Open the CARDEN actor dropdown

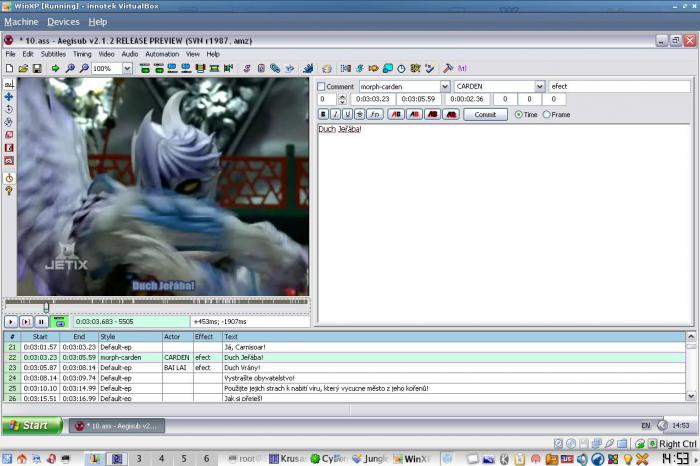(540, 86)
